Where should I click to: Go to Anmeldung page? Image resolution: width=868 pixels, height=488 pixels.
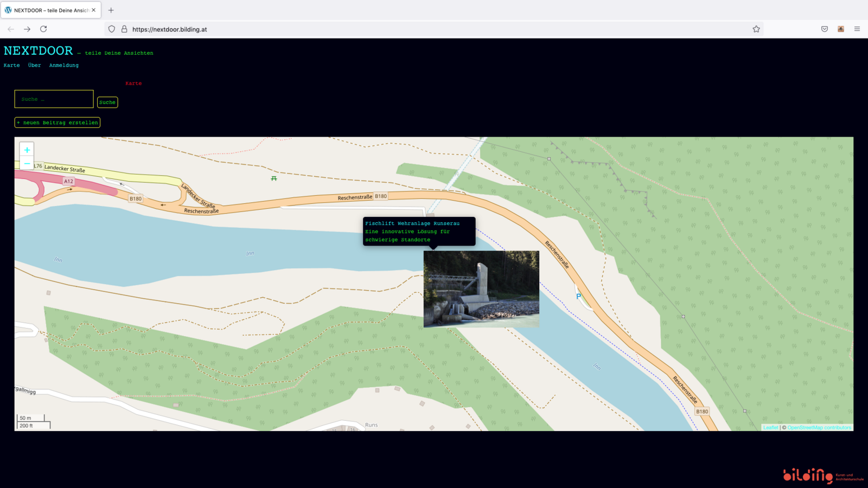point(63,65)
